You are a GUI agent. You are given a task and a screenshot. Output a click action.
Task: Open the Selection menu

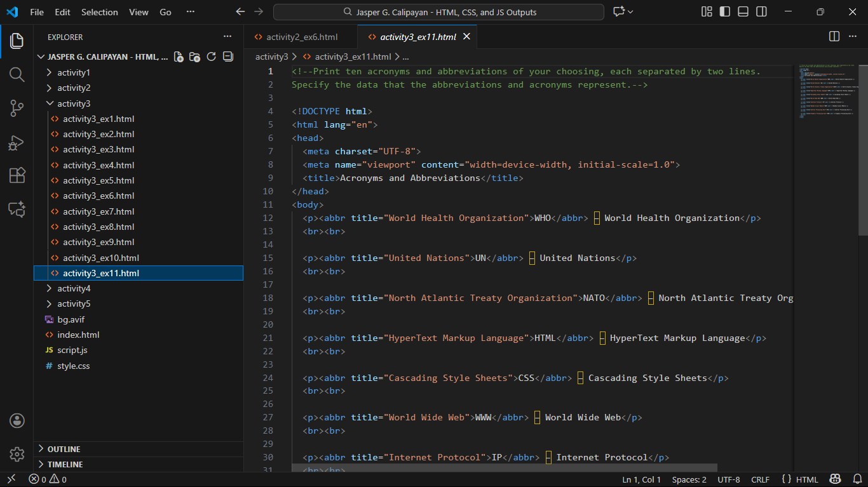coord(99,12)
